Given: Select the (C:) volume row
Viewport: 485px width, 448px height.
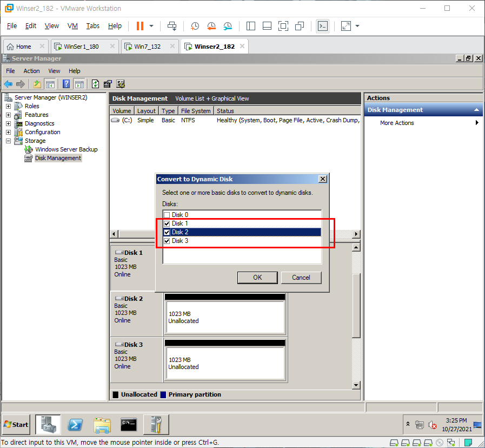Looking at the screenshot, I should pyautogui.click(x=235, y=120).
